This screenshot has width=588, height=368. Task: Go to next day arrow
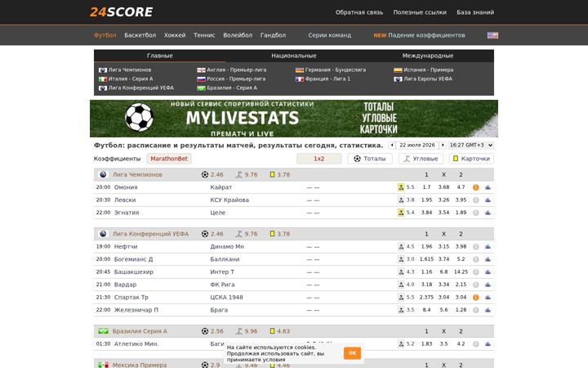[443, 145]
